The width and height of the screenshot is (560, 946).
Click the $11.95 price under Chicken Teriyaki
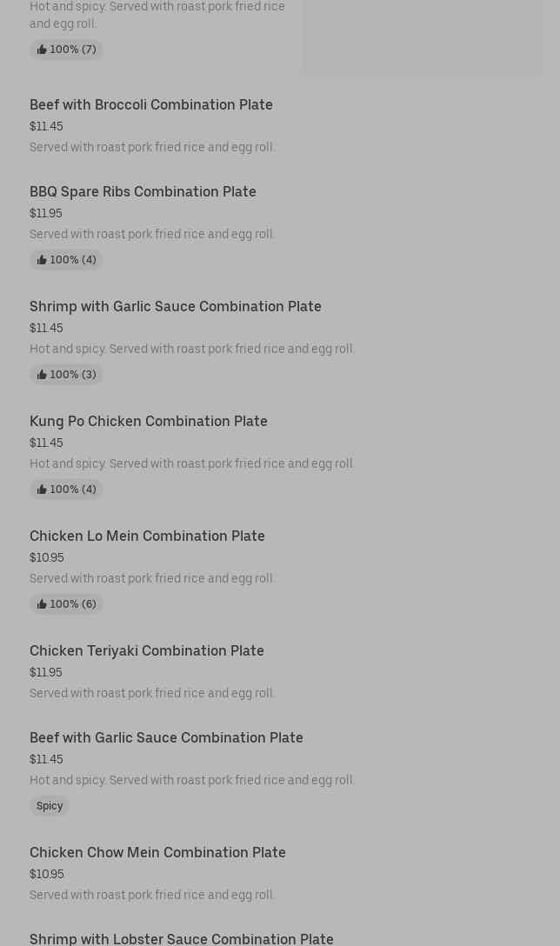tap(46, 672)
